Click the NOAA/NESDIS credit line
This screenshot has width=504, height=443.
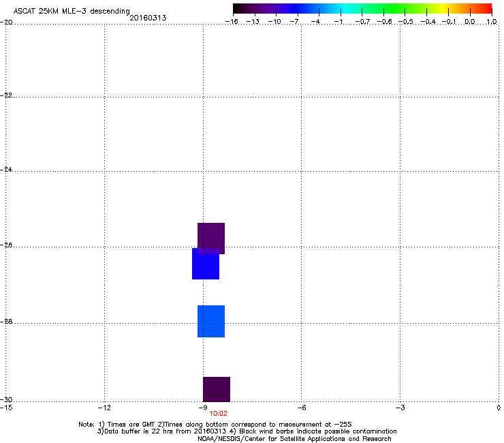tap(294, 438)
